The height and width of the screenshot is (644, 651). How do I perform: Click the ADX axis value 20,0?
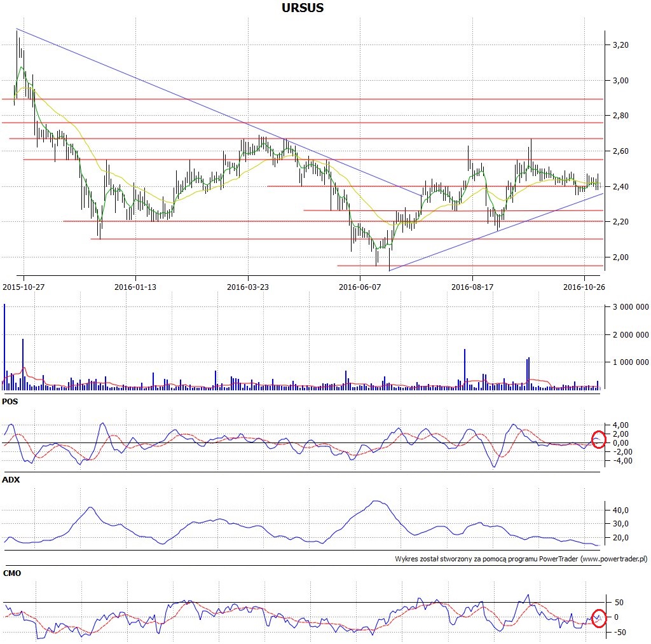coord(620,538)
